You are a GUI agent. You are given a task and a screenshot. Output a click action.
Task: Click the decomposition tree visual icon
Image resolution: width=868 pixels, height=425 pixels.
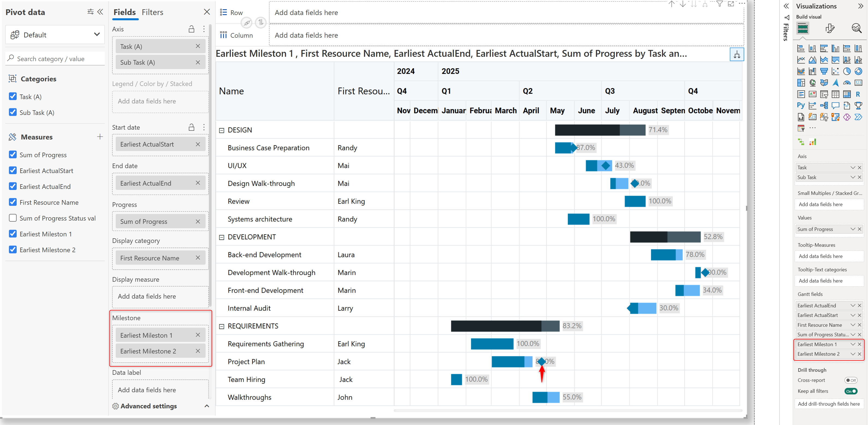[824, 105]
